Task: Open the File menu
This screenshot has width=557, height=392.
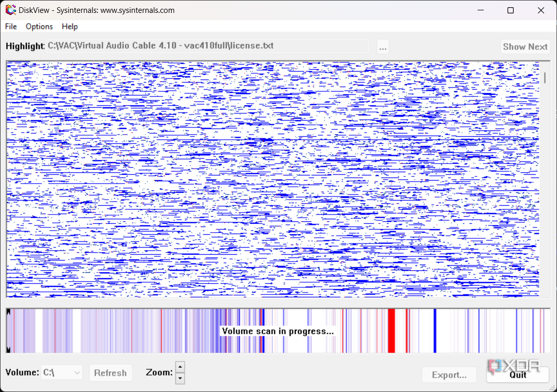Action: [x=11, y=27]
